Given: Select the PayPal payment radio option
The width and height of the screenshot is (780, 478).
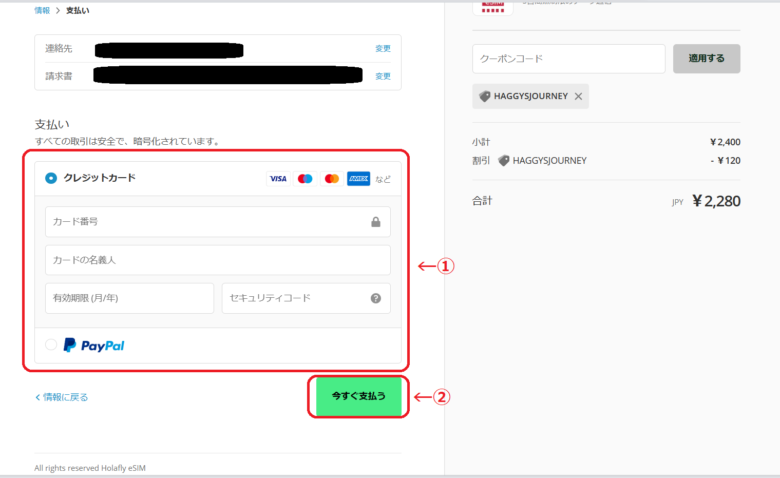Looking at the screenshot, I should [x=51, y=345].
